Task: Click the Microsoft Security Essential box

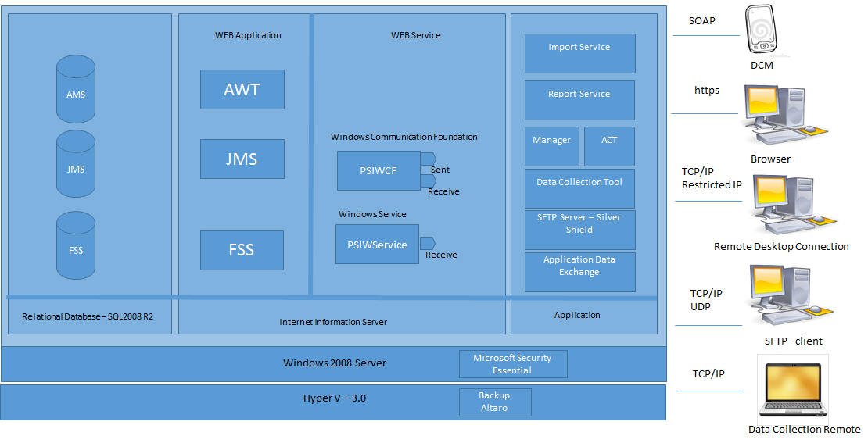Action: [513, 364]
